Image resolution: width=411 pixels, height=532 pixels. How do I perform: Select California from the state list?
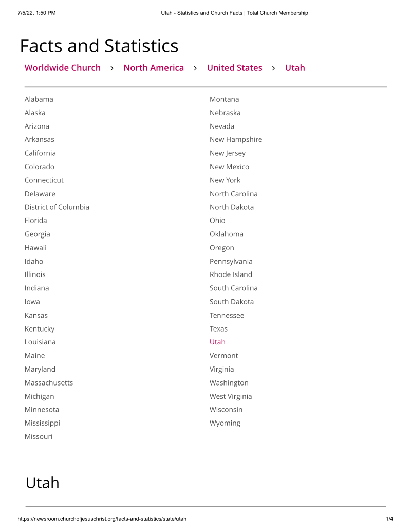(40, 153)
